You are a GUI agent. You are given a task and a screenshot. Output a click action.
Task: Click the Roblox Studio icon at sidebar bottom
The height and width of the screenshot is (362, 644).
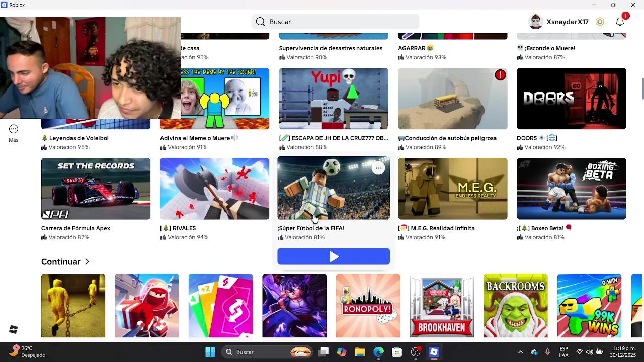tap(14, 329)
